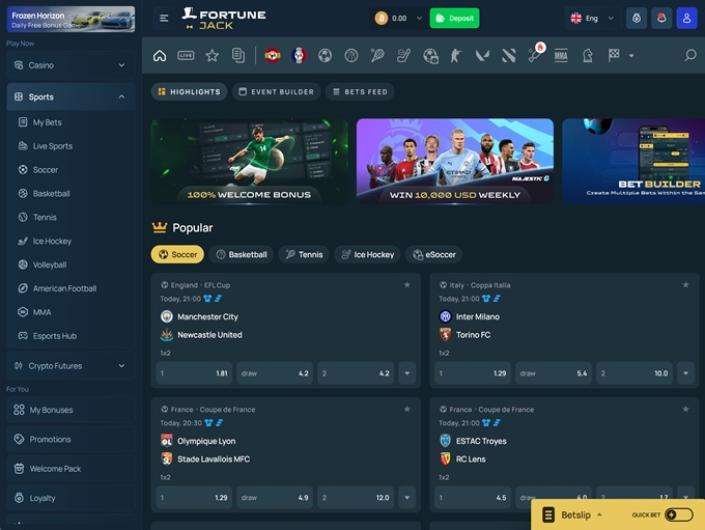The width and height of the screenshot is (705, 530).
Task: Toggle the Quick Bet switch
Action: coord(678,515)
